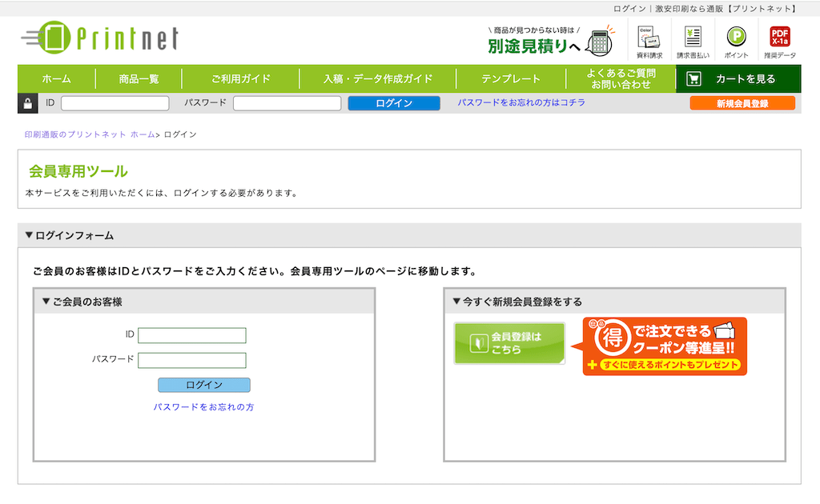The height and width of the screenshot is (504, 820).
Task: Click the 請求書払い icon
Action: pos(693,42)
